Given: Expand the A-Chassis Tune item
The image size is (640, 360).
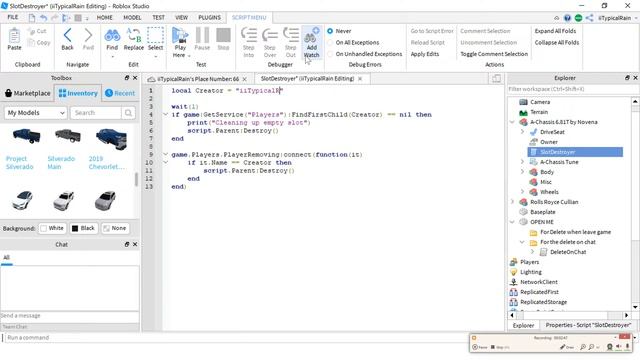Looking at the screenshot, I should (x=522, y=162).
